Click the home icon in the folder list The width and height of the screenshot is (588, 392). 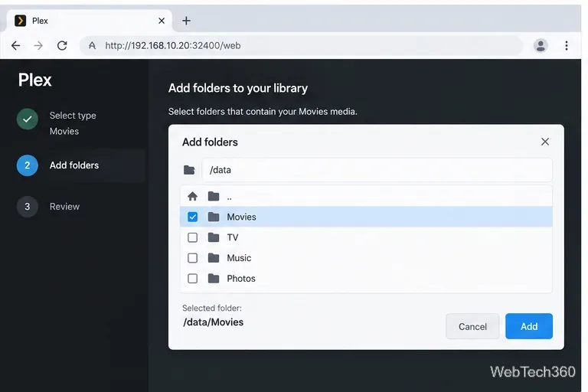click(x=192, y=196)
